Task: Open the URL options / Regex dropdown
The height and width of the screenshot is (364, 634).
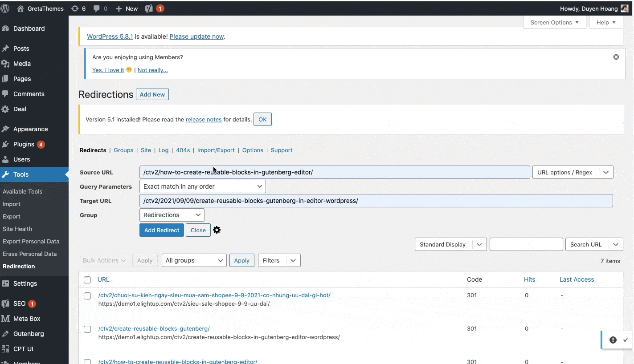Action: (573, 172)
